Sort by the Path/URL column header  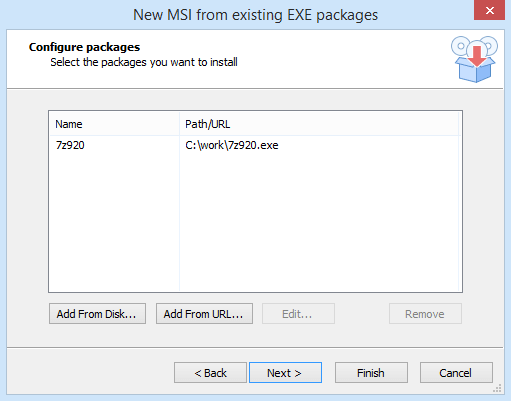[x=319, y=124]
